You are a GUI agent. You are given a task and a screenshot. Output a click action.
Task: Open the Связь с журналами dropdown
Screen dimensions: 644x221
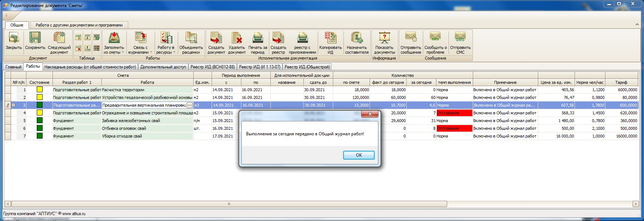[x=140, y=50]
